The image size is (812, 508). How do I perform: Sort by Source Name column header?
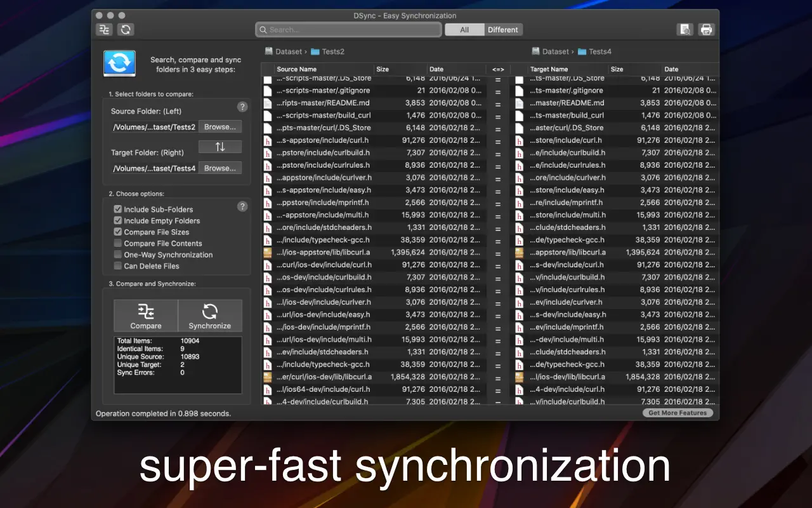324,69
